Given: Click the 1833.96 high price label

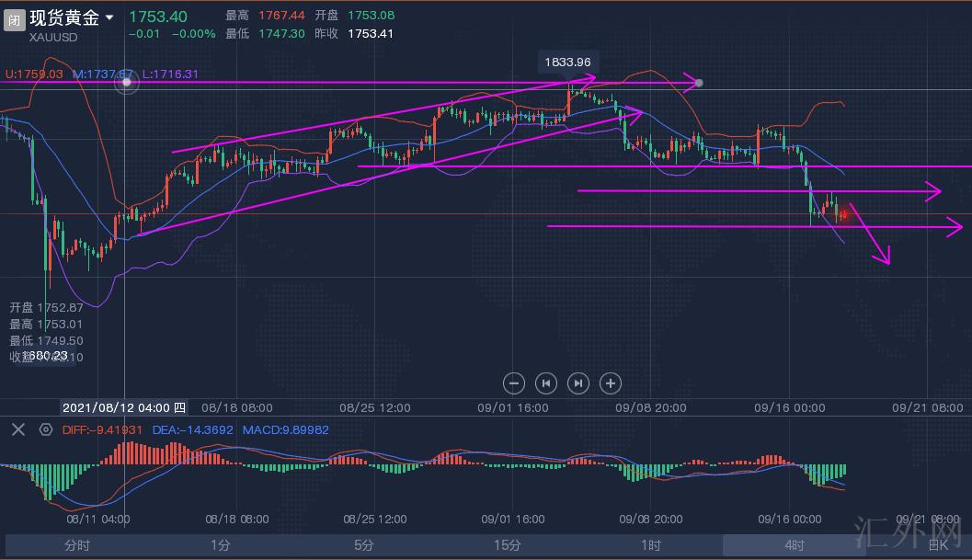Looking at the screenshot, I should tap(567, 62).
